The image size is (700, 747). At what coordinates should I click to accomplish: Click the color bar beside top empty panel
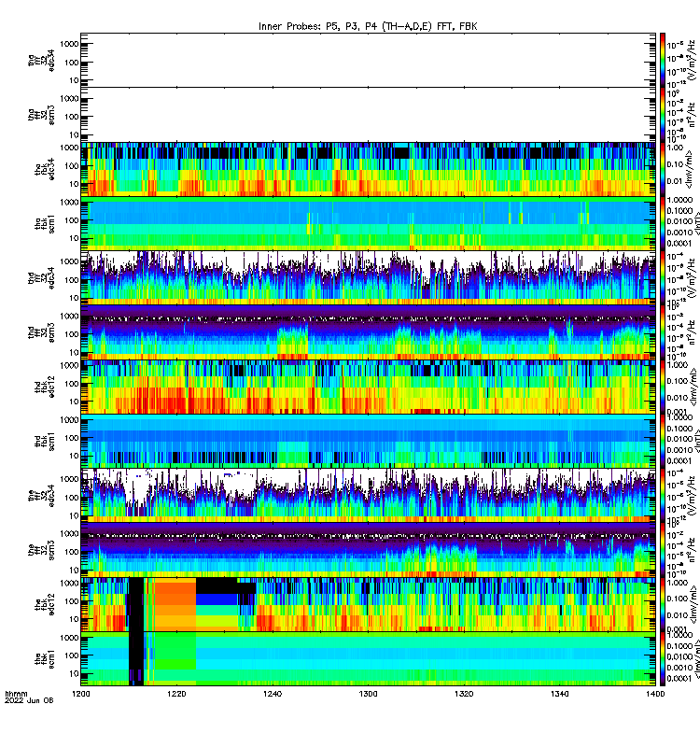tap(662, 60)
